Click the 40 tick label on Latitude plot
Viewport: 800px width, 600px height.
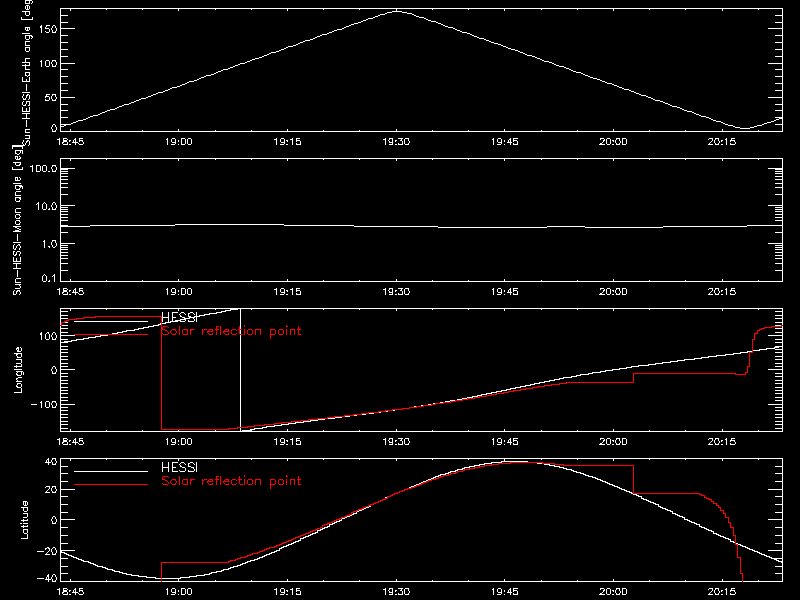click(52, 462)
